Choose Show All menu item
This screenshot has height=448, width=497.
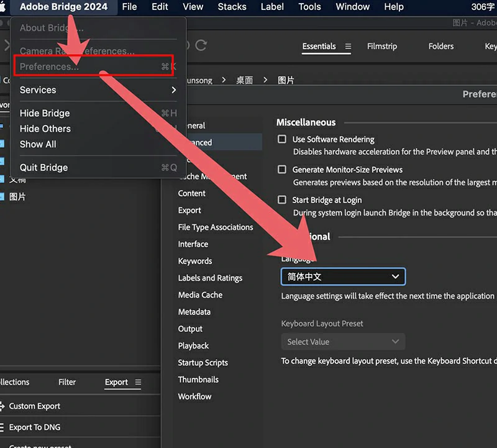98,144
